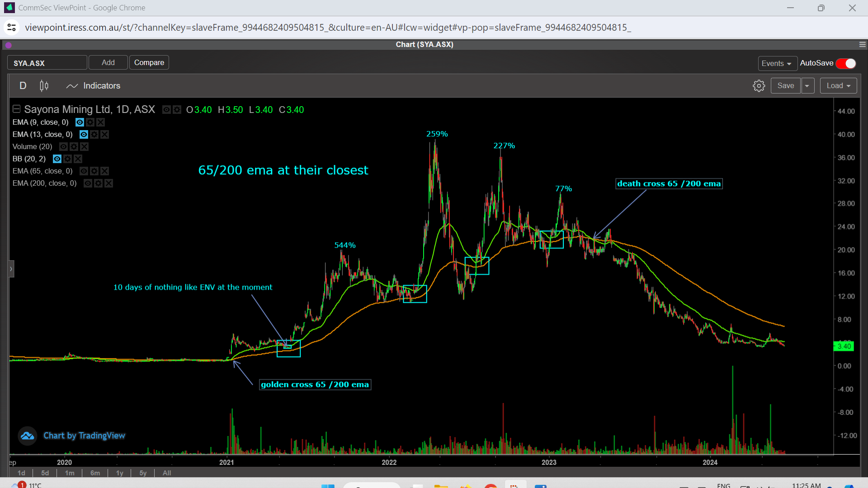Image resolution: width=868 pixels, height=488 pixels.
Task: Remove the EMA (65, close, 0) indicator
Action: [104, 171]
